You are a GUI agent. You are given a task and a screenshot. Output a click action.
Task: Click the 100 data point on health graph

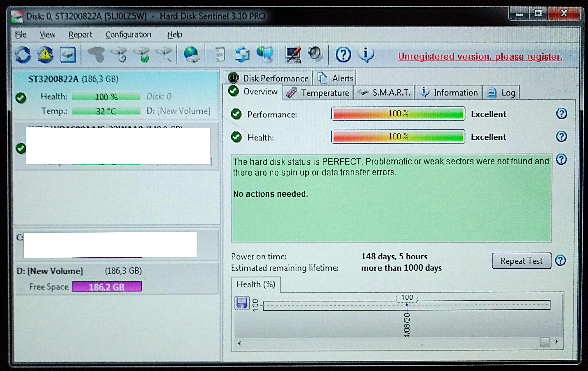click(407, 305)
